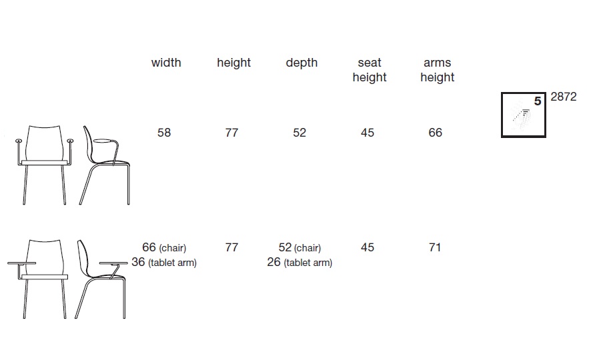
Task: Click the side view tablet arm chair drawing
Action: [x=101, y=279]
